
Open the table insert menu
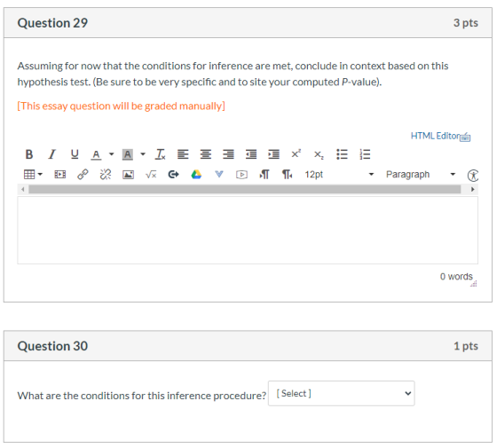(x=33, y=174)
